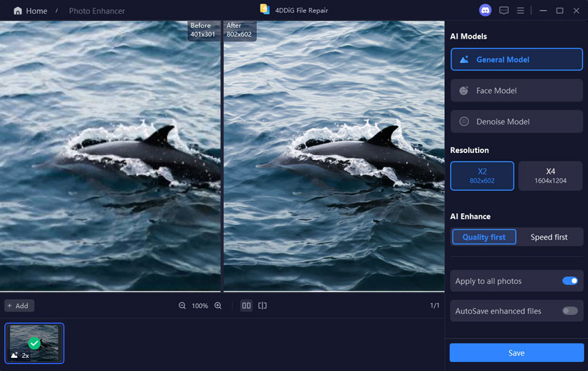Viewport: 588px width, 371px height.
Task: Click the Add photo button
Action: pyautogui.click(x=19, y=306)
